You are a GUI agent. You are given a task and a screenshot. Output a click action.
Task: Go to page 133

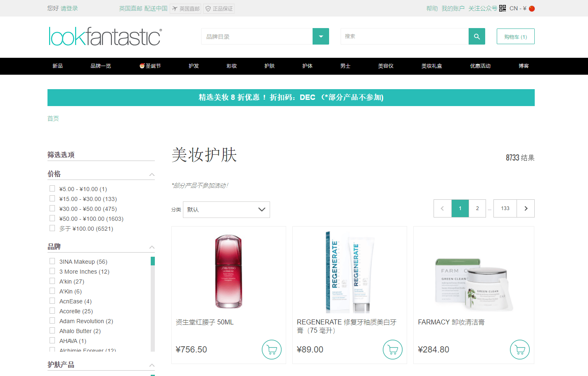coord(505,208)
